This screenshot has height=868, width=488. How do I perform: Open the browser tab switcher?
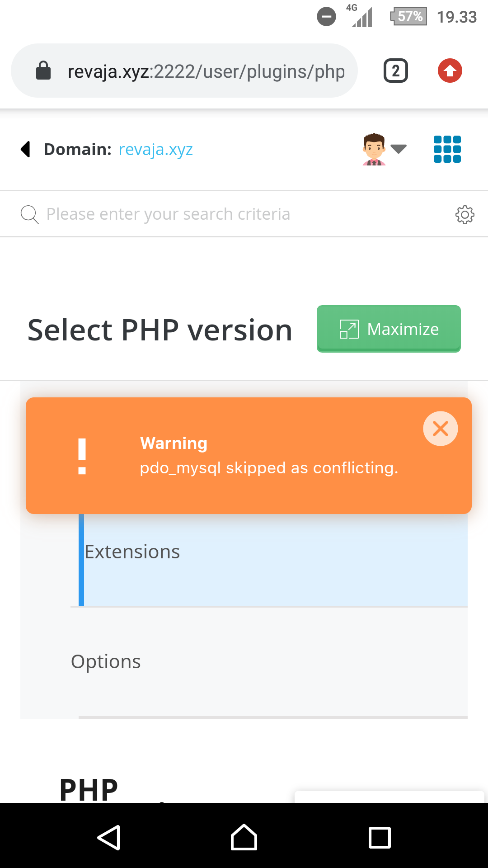[396, 71]
